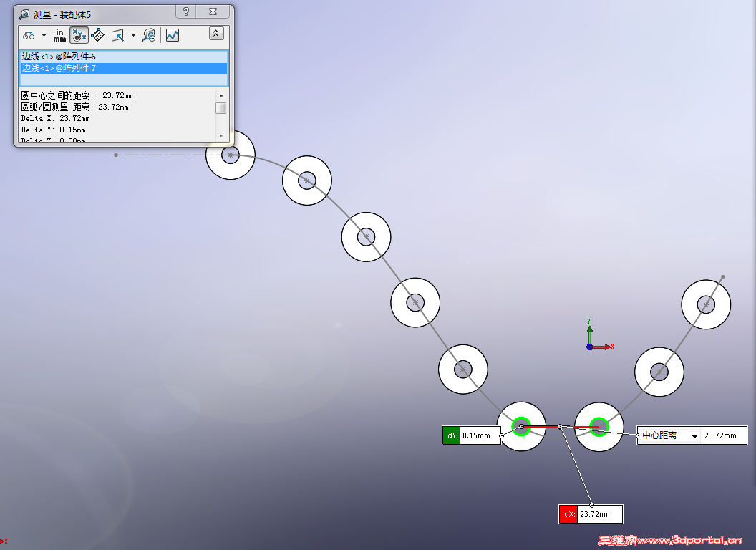Click the 23.72mm center distance callout value
This screenshot has height=550, width=756.
(x=724, y=435)
